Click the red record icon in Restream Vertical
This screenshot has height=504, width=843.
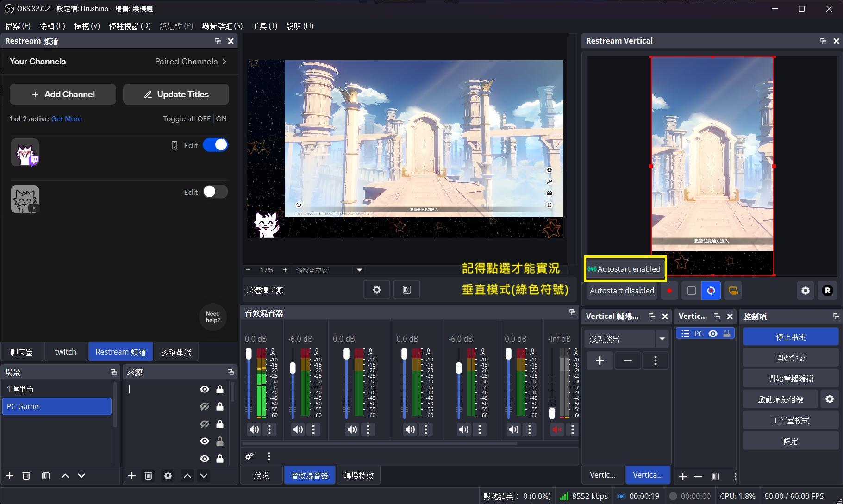point(669,291)
